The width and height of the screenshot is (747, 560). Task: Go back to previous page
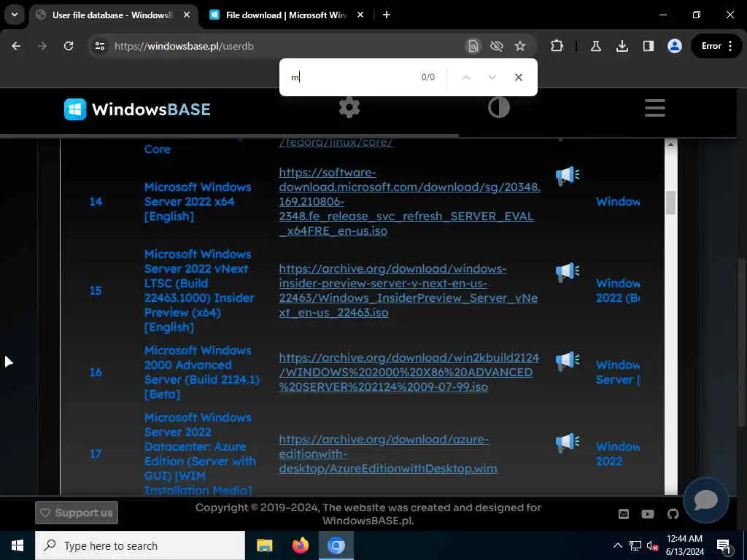(16, 46)
